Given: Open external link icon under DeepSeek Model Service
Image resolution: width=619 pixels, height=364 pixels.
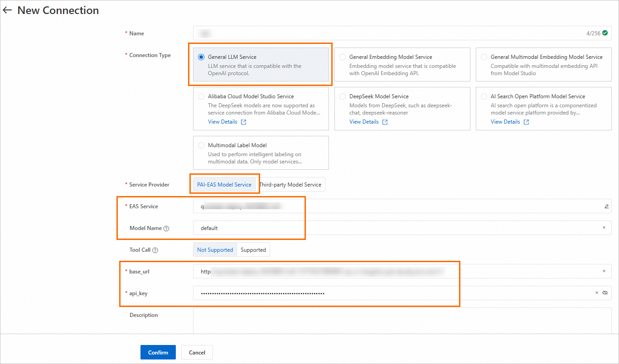Looking at the screenshot, I should point(385,122).
